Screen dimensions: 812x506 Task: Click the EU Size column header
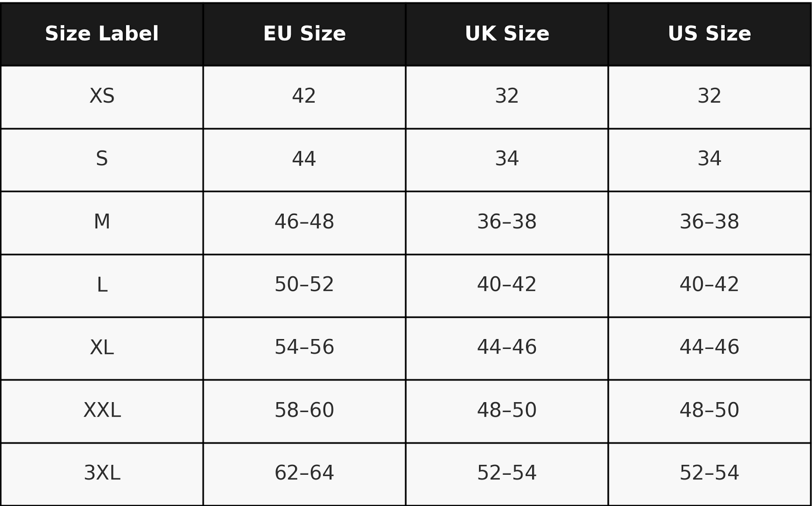click(304, 34)
